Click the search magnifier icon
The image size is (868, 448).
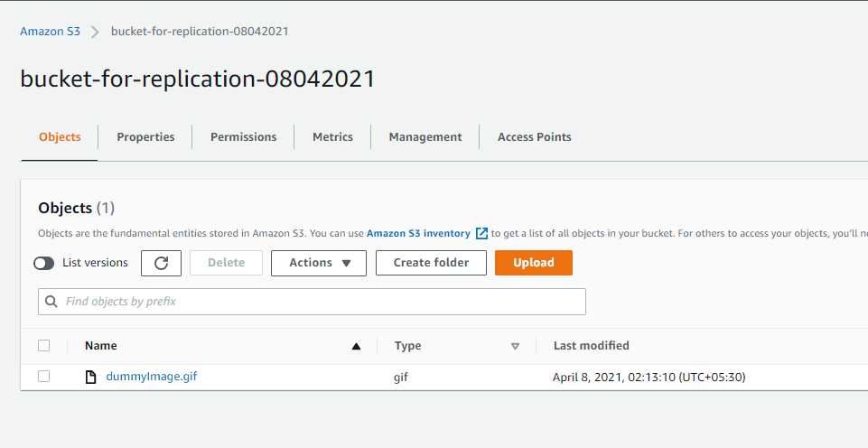click(51, 302)
